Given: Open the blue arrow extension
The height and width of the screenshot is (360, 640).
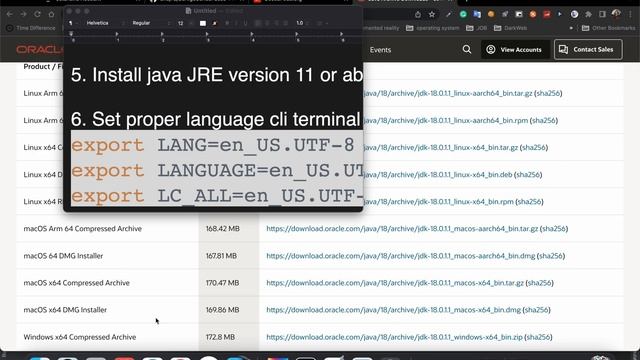Looking at the screenshot, I should [560, 14].
